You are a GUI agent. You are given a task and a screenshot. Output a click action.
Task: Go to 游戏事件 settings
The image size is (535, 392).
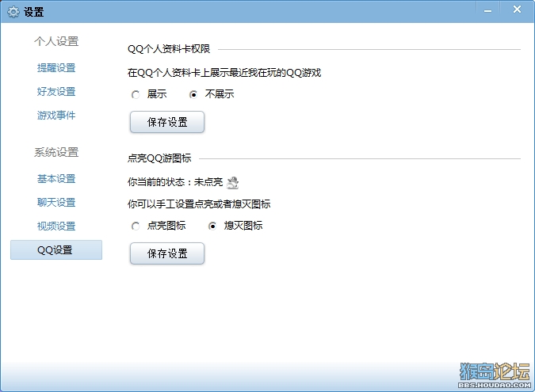point(56,116)
